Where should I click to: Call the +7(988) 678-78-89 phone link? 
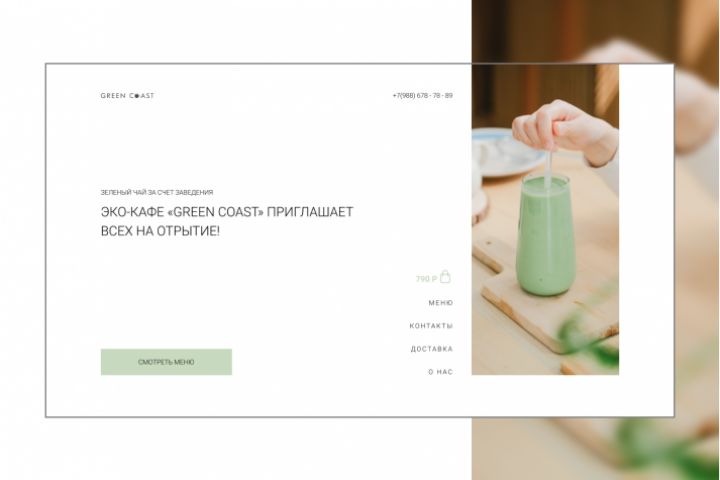click(x=422, y=96)
